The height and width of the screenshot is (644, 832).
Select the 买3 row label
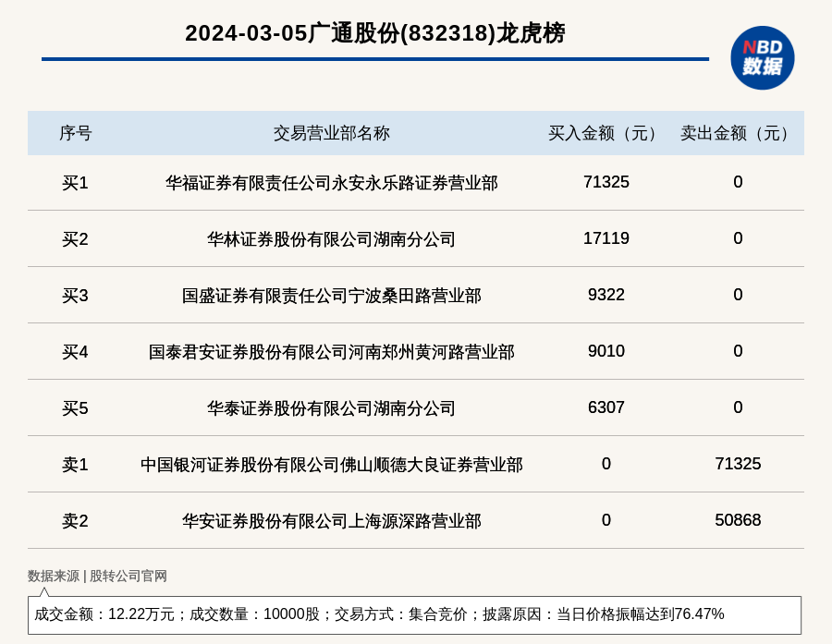[x=75, y=296]
